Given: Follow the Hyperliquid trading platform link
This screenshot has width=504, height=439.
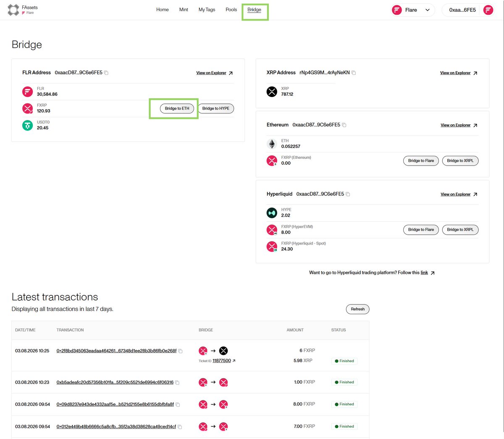Looking at the screenshot, I should (x=424, y=273).
